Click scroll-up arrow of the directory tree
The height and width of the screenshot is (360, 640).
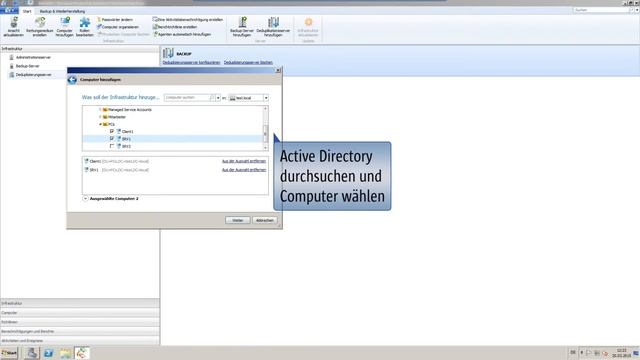click(x=265, y=109)
